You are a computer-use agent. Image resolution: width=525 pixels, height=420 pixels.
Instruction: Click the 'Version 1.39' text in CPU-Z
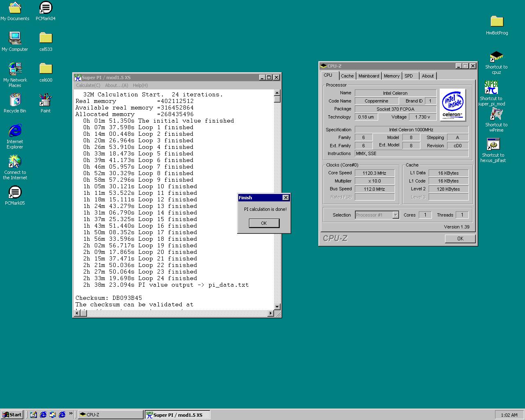pos(457,227)
